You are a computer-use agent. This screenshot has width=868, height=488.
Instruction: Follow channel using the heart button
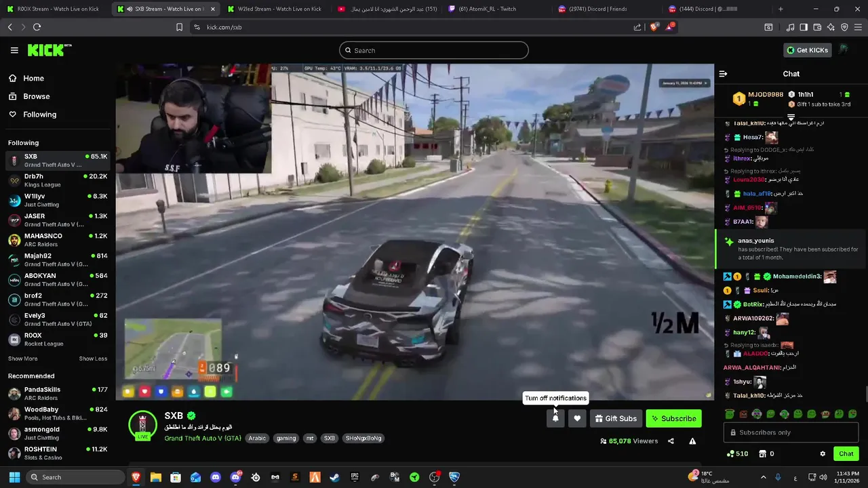coord(577,418)
